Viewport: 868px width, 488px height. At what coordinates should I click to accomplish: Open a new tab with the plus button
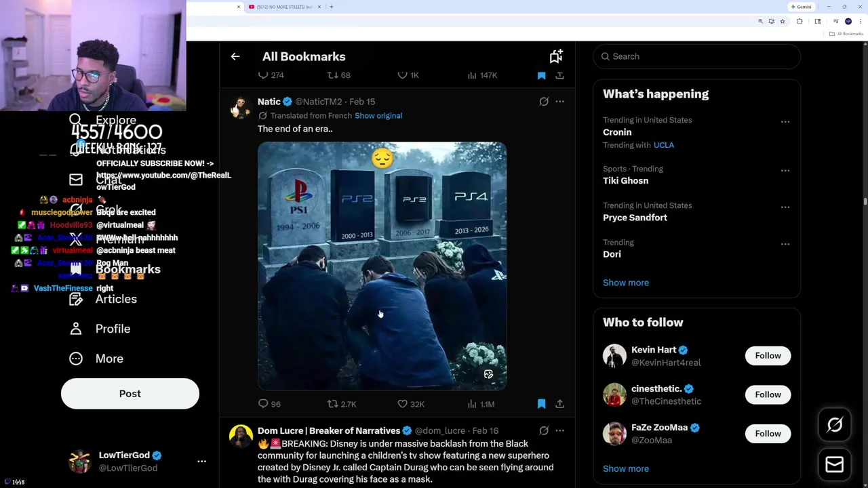331,7
